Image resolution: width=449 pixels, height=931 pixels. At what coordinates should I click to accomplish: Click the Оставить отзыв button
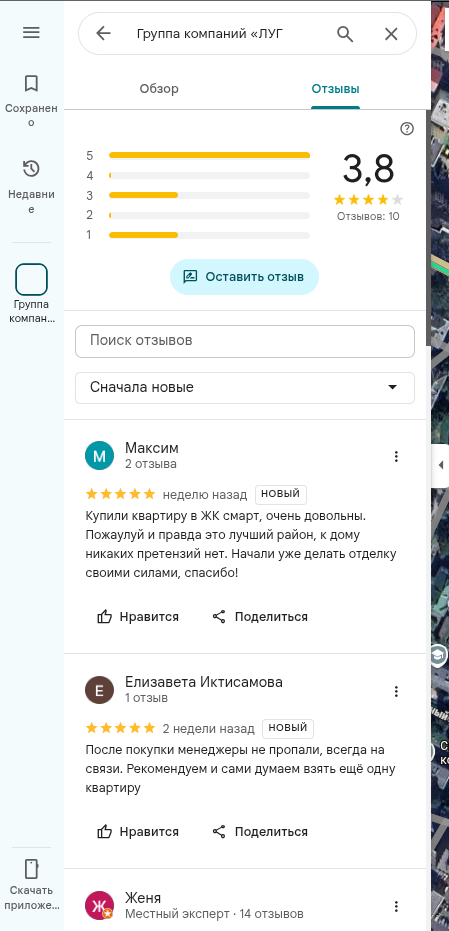click(244, 277)
